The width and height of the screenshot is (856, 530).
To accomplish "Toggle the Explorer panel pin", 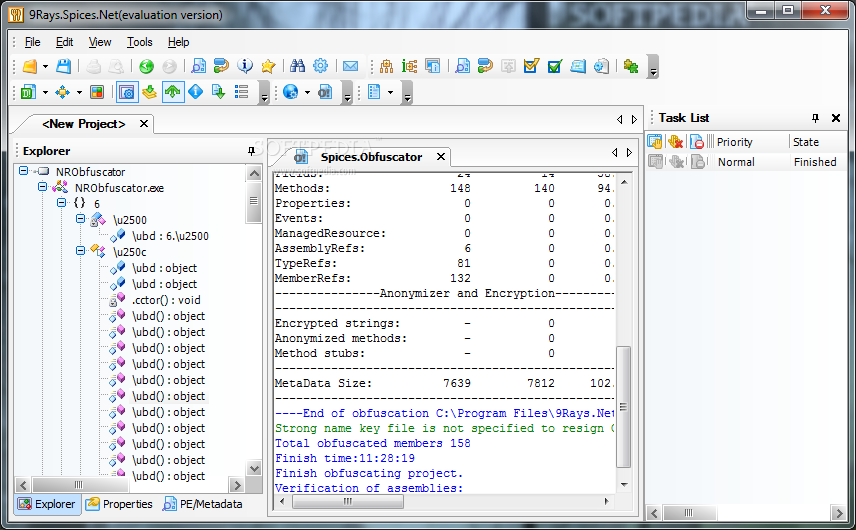I will 251,151.
